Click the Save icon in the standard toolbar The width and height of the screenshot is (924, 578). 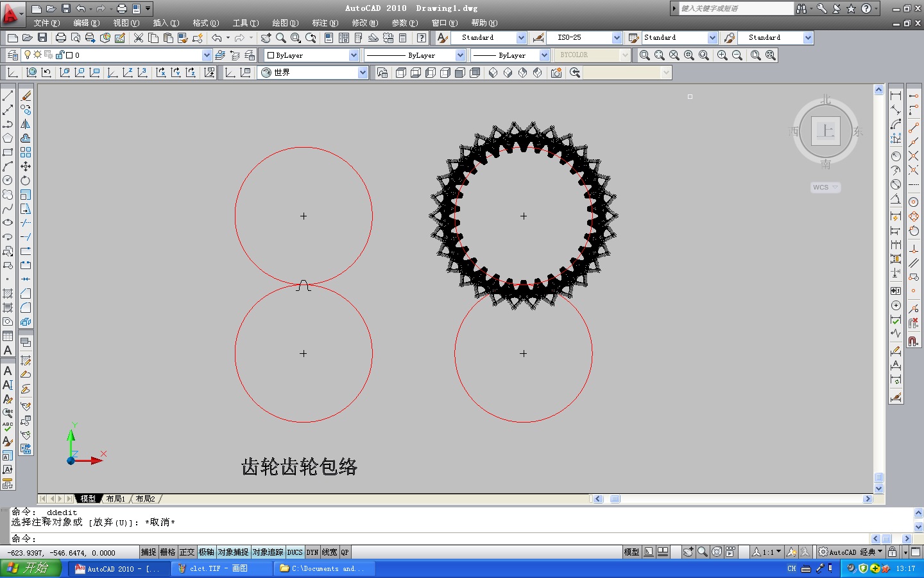42,38
